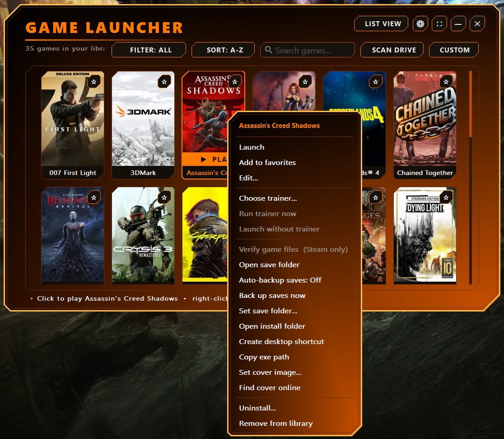
Task: Choose Add to favorites
Action: coord(294,162)
